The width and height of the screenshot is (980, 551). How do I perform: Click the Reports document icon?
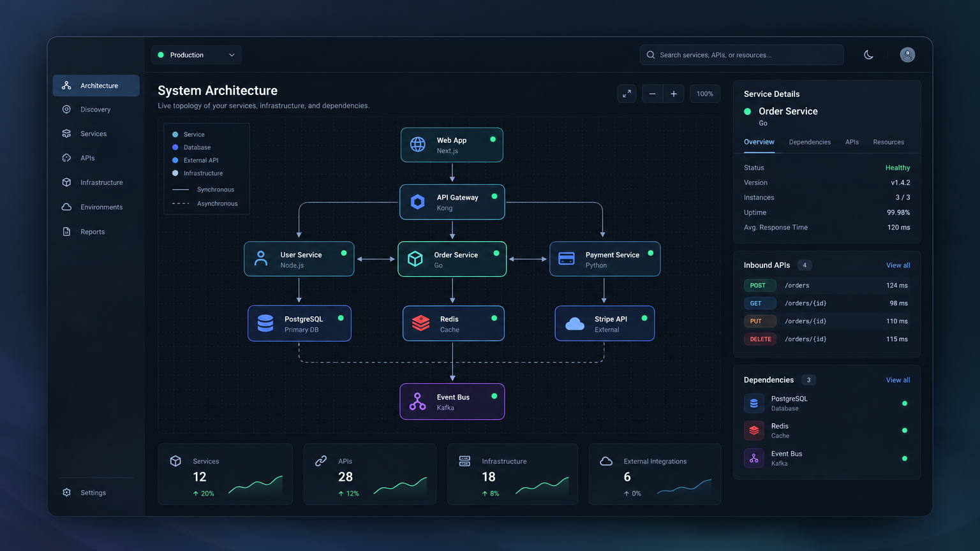point(66,232)
